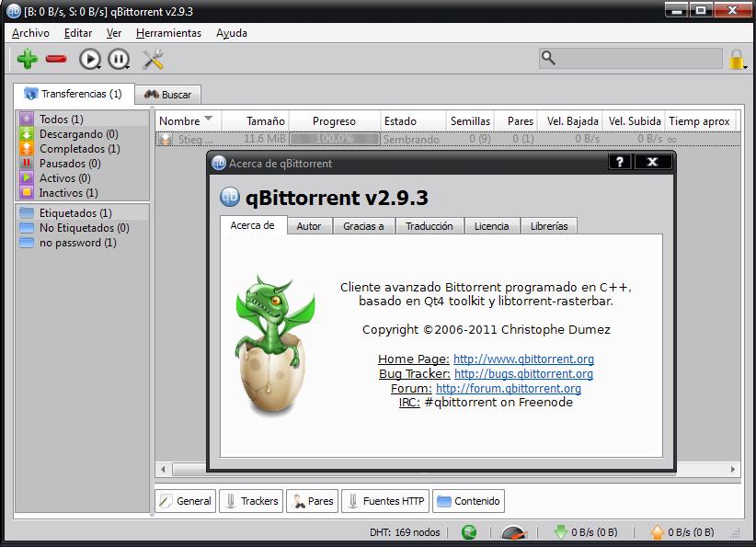Switch to the Gracias a tab
Screen dimensions: 756x547
pos(363,226)
